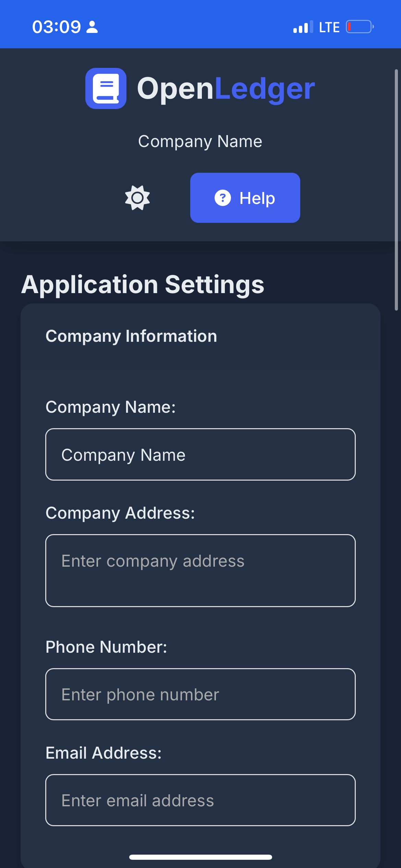Image resolution: width=401 pixels, height=868 pixels.
Task: Click the Email Address field label
Action: (104, 753)
